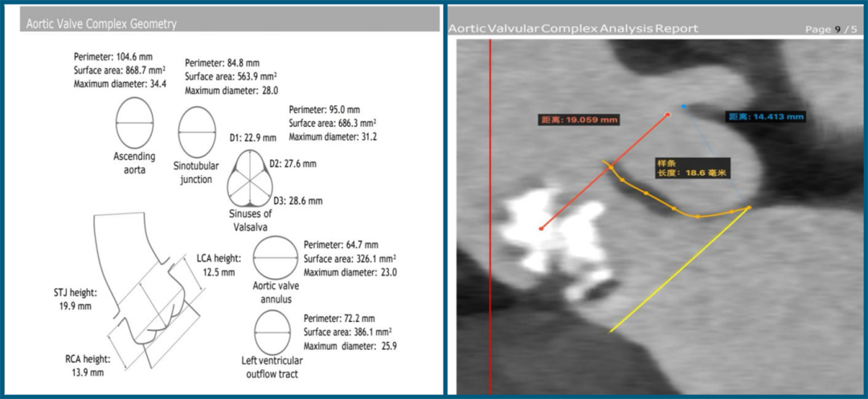Select the blue 14.413 mm distance label
Screen dimensions: 868x399
[x=765, y=116]
